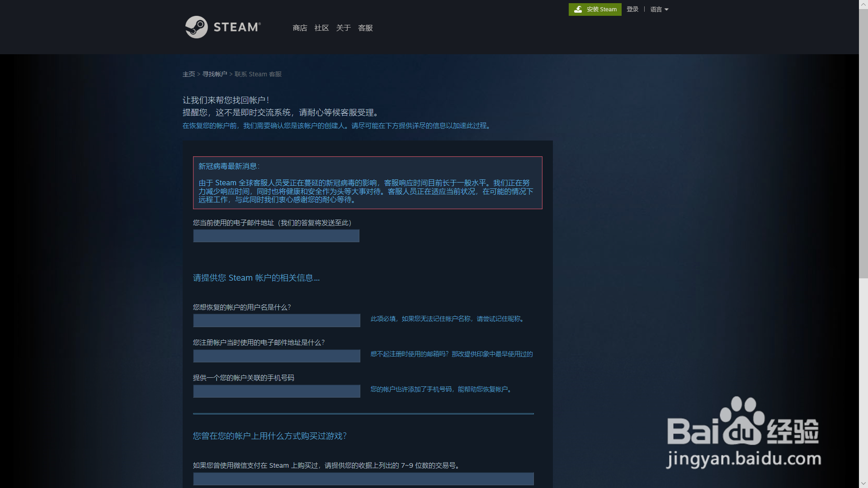Open the 登录 login link
This screenshot has height=488, width=868.
[632, 9]
